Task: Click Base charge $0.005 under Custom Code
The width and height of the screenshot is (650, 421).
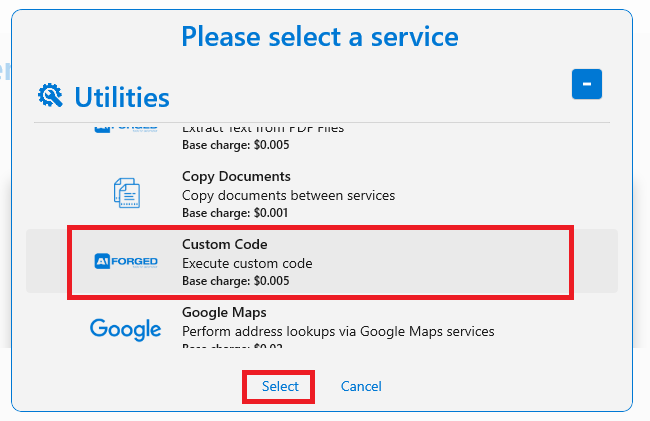Action: (236, 281)
